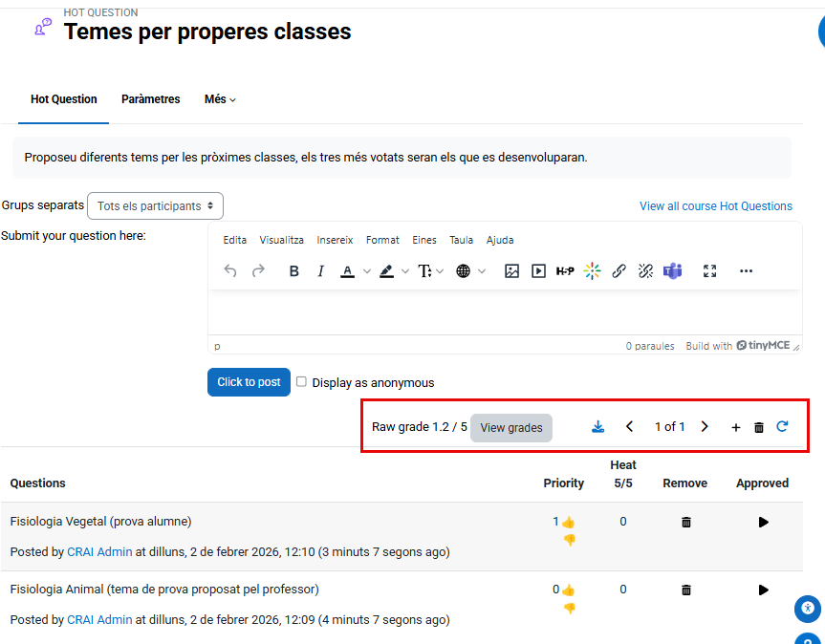
Task: Switch to the Paràmetres tab
Action: 150,99
